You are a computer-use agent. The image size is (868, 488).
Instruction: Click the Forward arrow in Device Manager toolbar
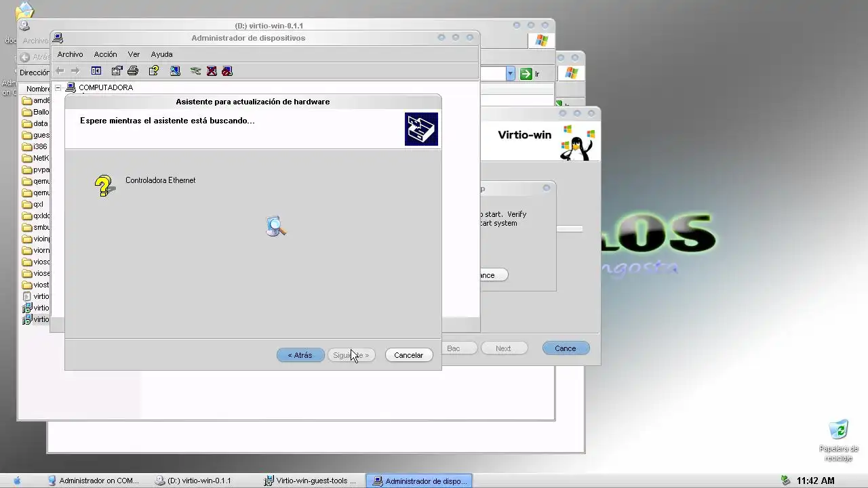click(75, 70)
